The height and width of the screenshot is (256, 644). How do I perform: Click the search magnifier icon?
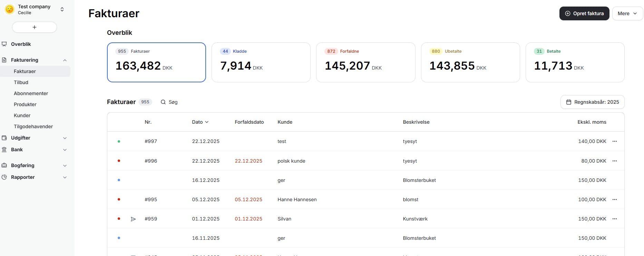pyautogui.click(x=163, y=102)
